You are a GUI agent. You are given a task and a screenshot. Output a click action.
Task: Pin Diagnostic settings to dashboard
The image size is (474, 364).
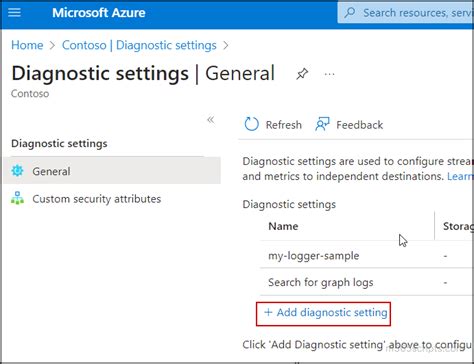coord(302,74)
